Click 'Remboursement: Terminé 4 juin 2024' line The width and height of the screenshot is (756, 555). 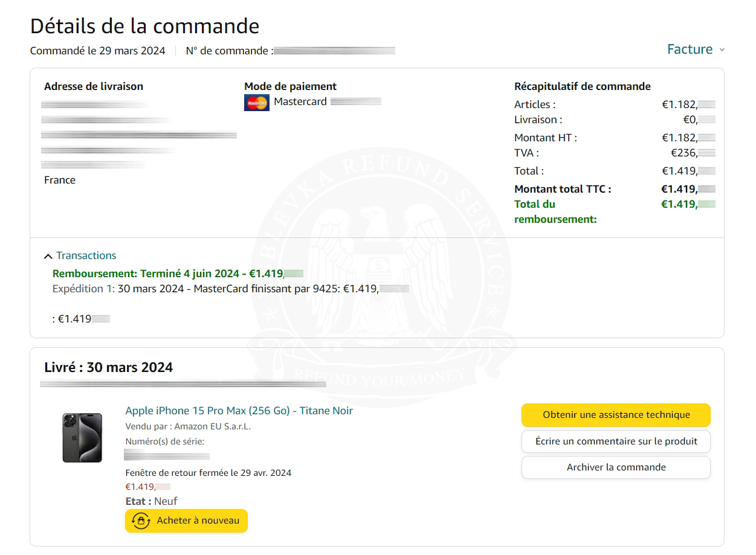[x=178, y=274]
